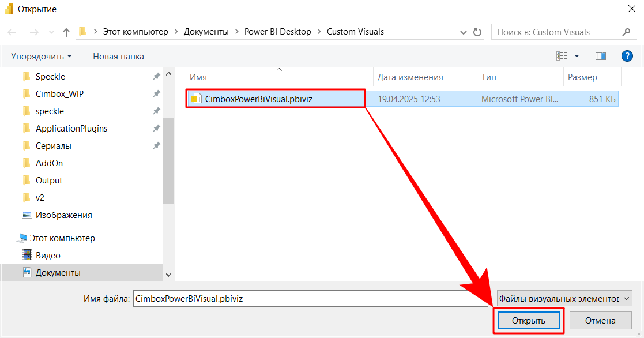Cancel the dialog with 'Отмена'
Viewport: 644px width, 338px height.
coord(600,320)
